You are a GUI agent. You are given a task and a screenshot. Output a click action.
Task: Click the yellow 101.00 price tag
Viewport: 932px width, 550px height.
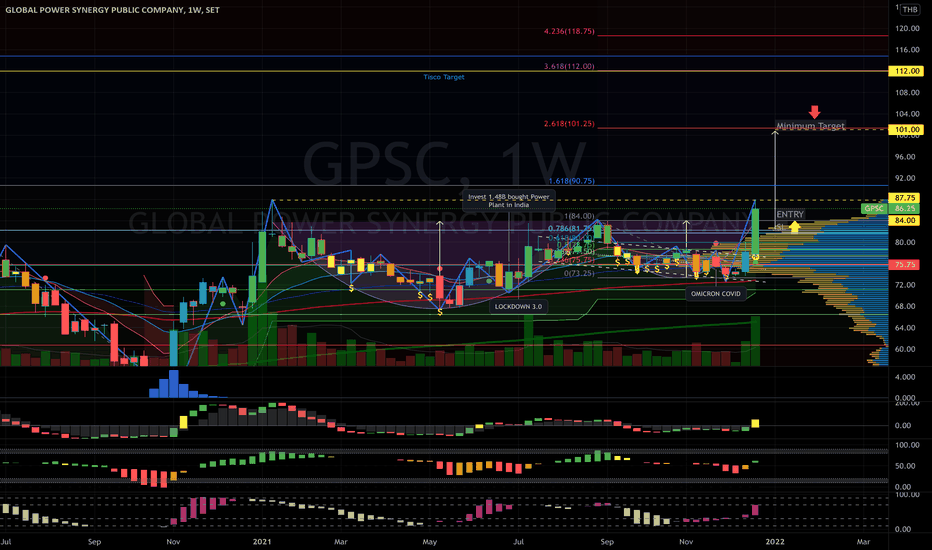point(905,130)
